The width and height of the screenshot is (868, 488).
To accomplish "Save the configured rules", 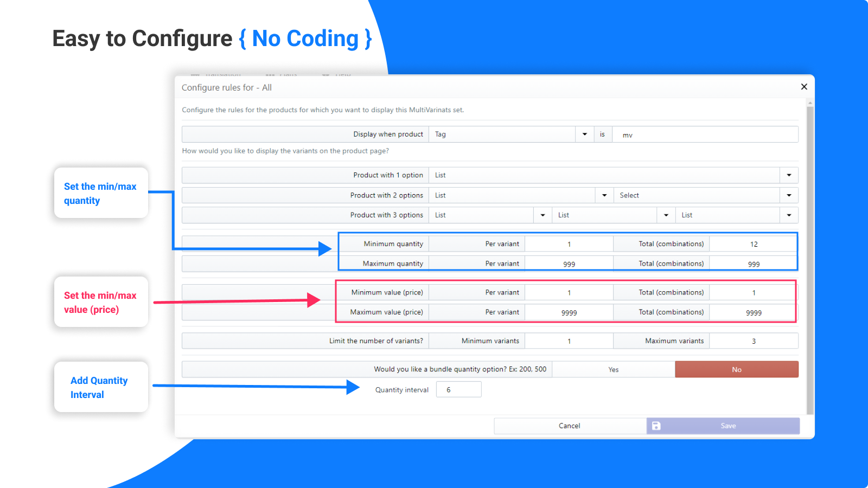I will click(x=723, y=426).
